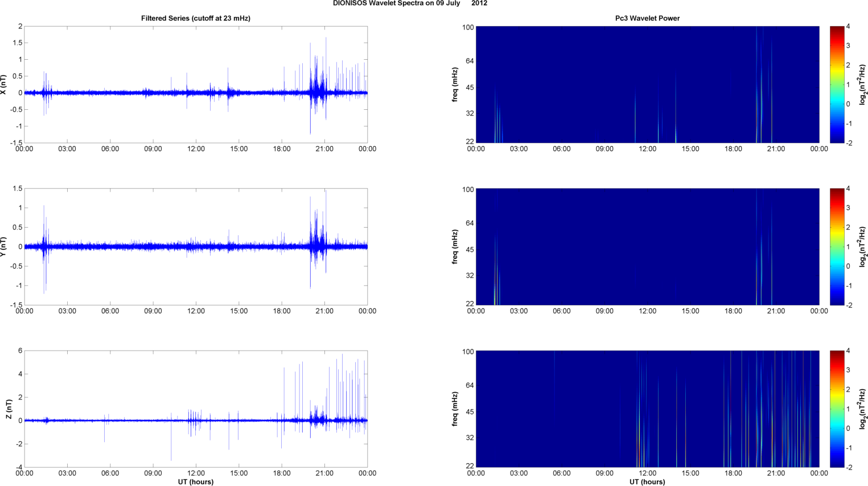
Task: Click inside the top Pc3 wavelet spectrogram
Action: [x=647, y=85]
